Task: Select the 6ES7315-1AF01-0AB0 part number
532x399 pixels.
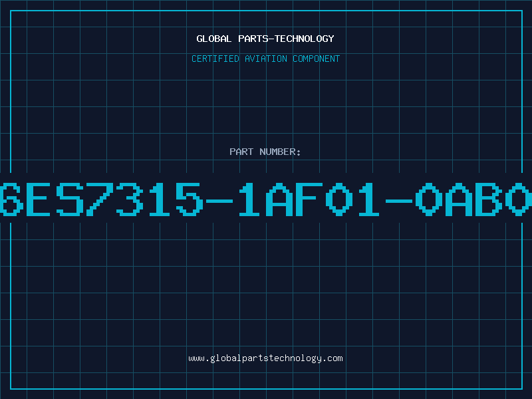Action: [x=266, y=199]
